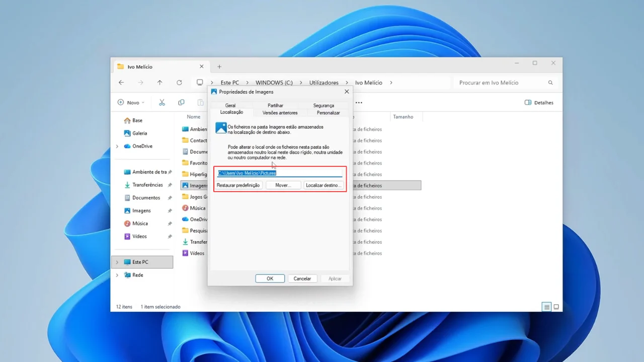
Task: Switch to the Versões anteriores tab
Action: (280, 113)
